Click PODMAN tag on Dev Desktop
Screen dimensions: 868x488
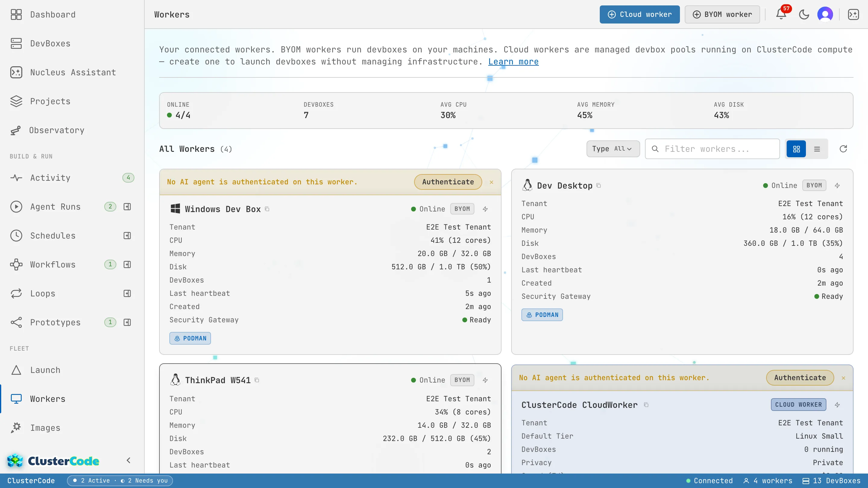(542, 315)
